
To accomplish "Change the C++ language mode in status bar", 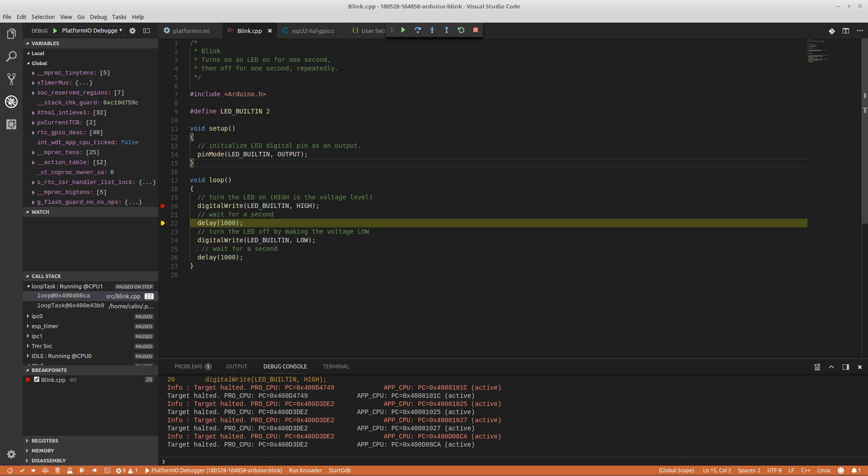I will tap(806, 471).
